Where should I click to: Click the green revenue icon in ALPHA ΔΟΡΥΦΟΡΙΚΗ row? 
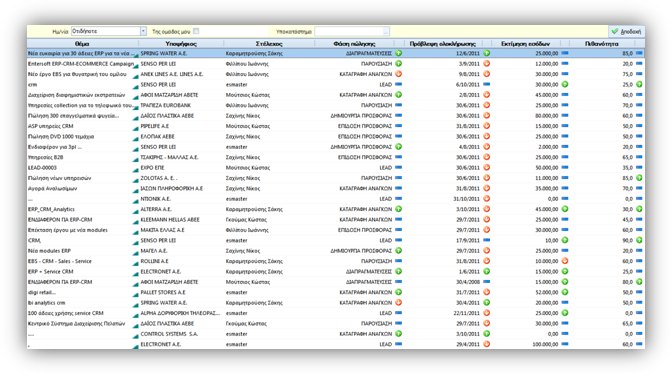565,313
